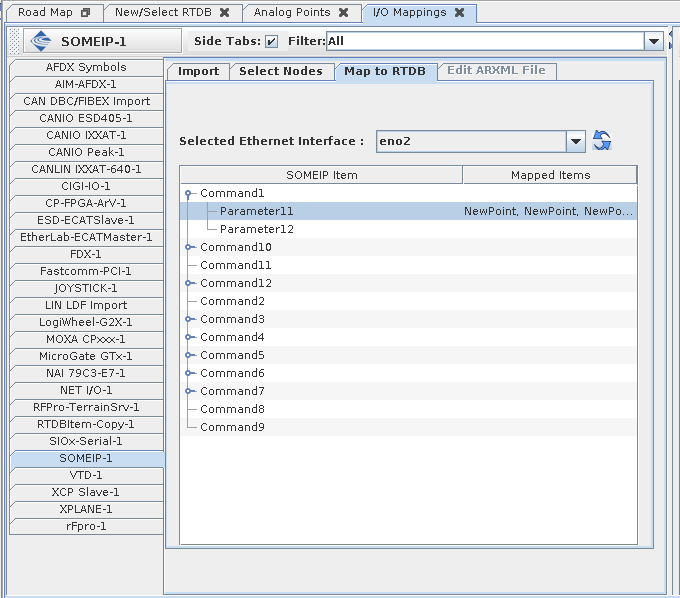
Task: Open the SIOx-Serial-1 side tab
Action: click(86, 441)
